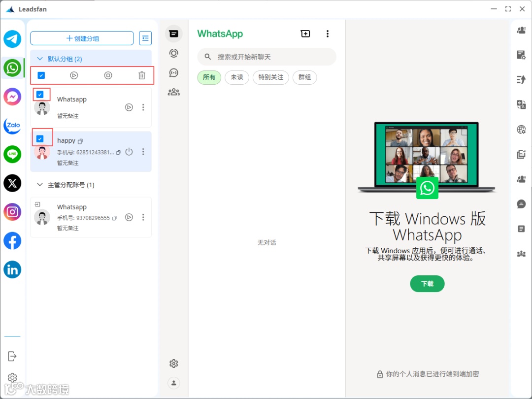The width and height of the screenshot is (532, 399).
Task: Delete selected accounts with trash icon
Action: (x=142, y=75)
